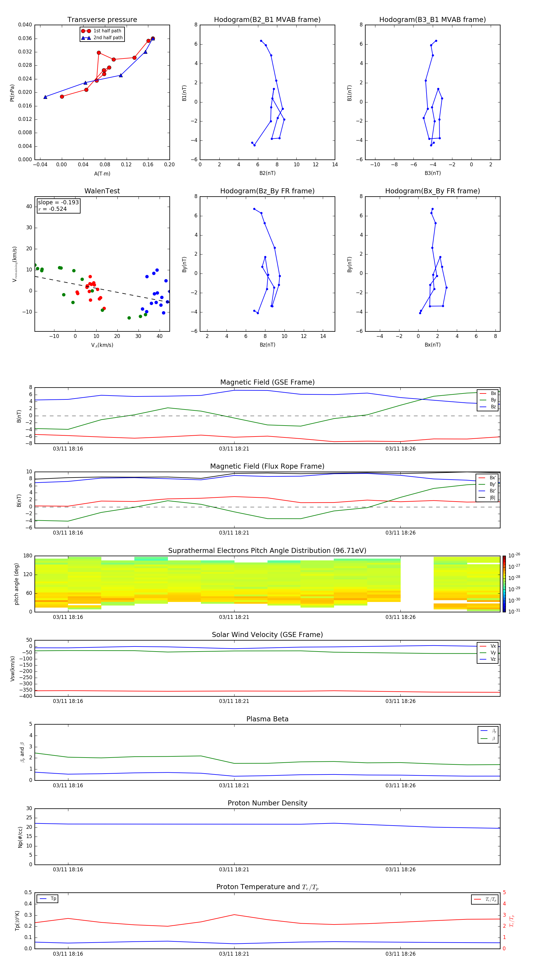Click the '1st half path' legend entry
This screenshot has height=980, width=535.
102,31
